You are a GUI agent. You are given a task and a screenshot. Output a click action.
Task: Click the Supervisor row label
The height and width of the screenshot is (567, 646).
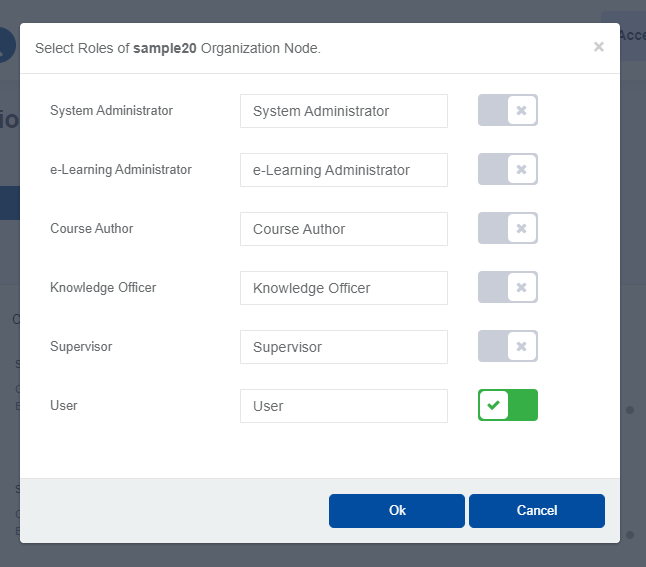[x=81, y=347]
